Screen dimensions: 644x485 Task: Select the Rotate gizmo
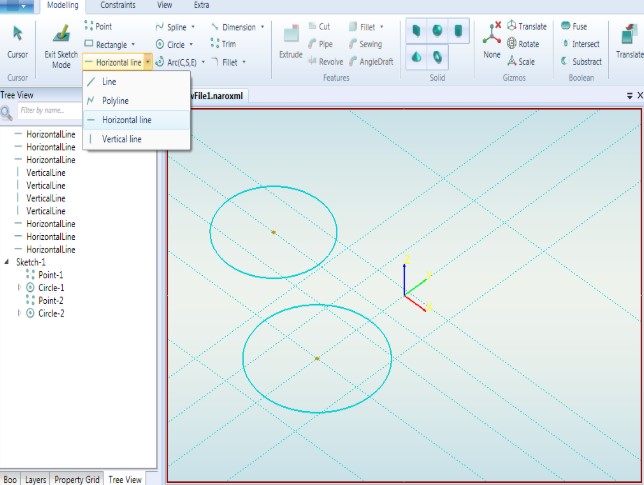(524, 44)
